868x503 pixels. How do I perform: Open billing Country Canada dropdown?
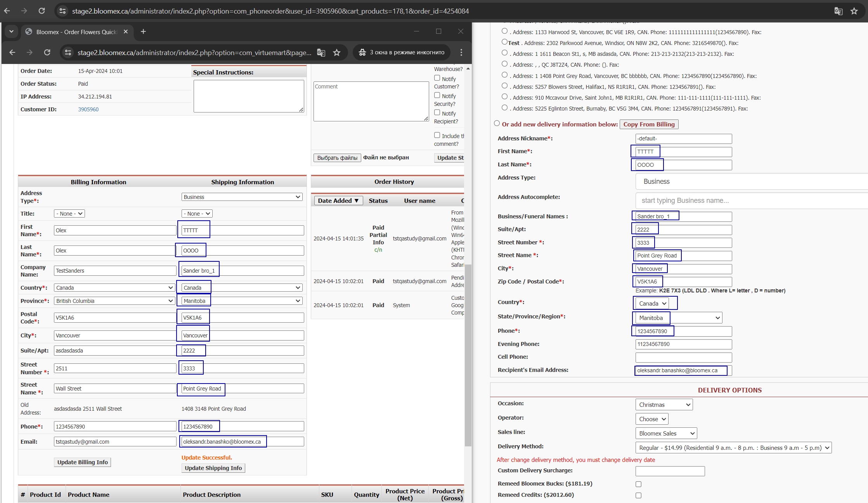114,288
